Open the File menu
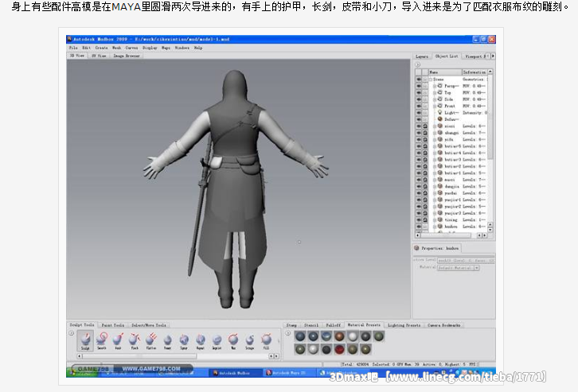 coord(73,48)
